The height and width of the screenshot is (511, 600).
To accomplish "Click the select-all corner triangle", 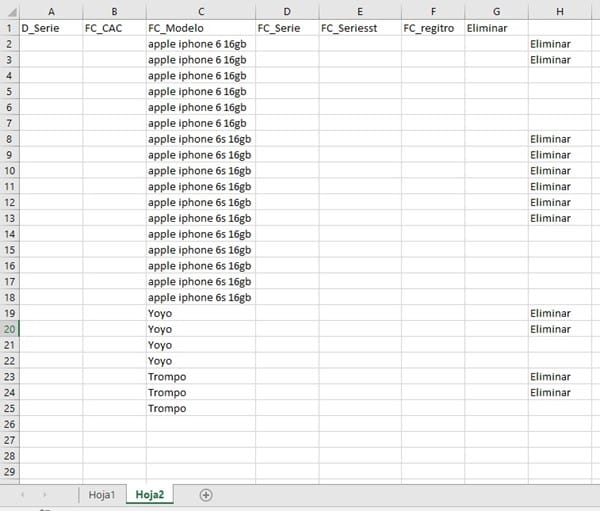I will pyautogui.click(x=12, y=12).
